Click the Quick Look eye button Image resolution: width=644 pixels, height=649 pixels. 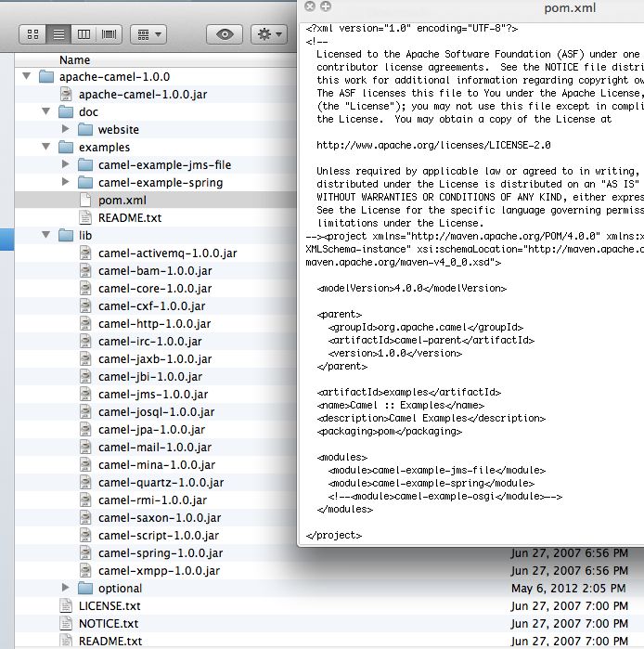tap(225, 34)
